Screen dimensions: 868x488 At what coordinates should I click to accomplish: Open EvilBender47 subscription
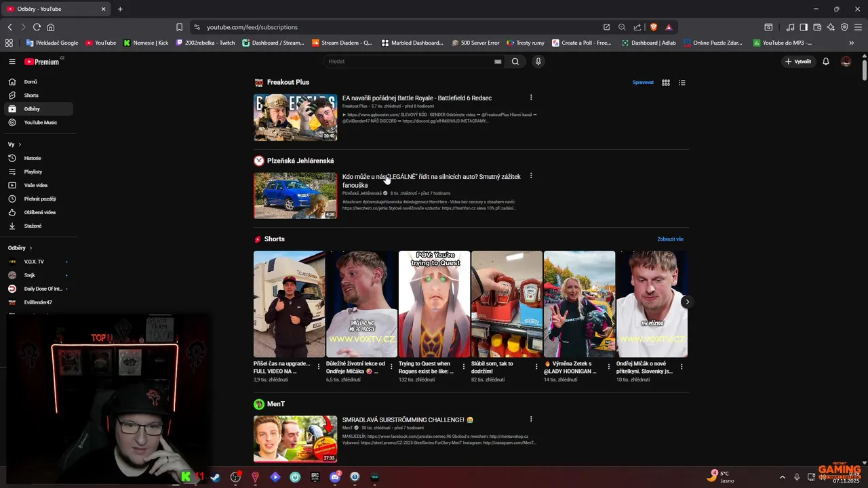click(38, 302)
